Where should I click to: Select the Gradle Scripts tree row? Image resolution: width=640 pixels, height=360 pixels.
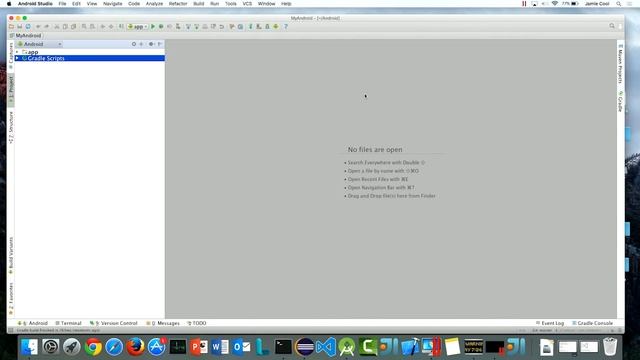(x=89, y=58)
